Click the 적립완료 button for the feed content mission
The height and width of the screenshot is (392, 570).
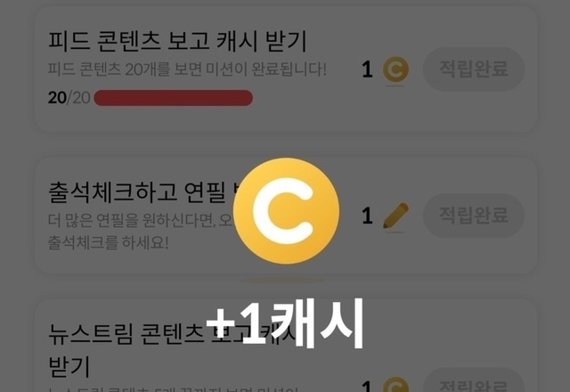pyautogui.click(x=474, y=69)
